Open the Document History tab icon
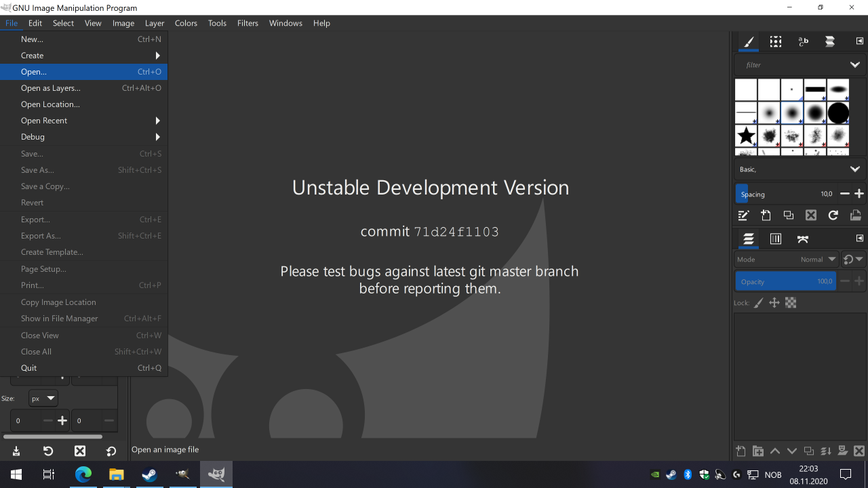868x488 pixels. (829, 42)
